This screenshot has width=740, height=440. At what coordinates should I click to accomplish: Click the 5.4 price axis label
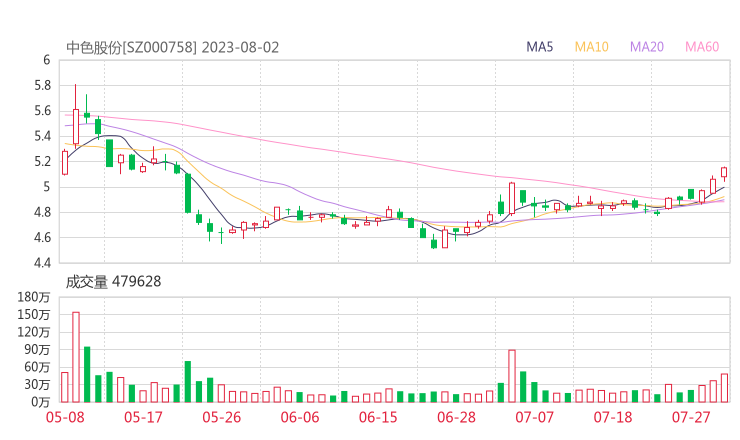[x=42, y=137]
